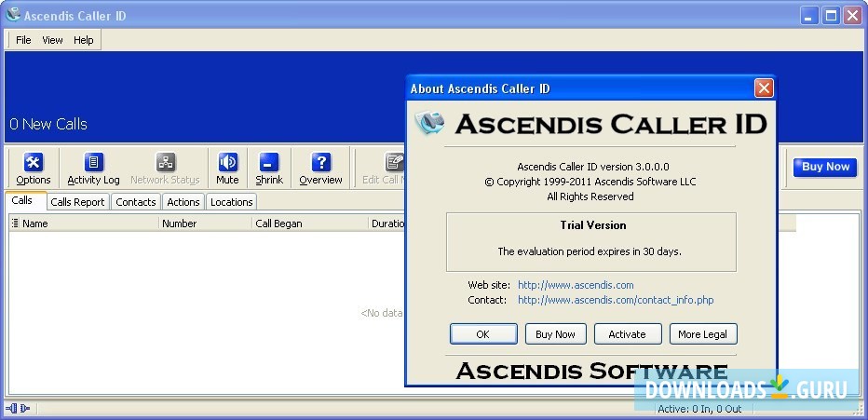Click OK in the About dialog

(x=483, y=334)
